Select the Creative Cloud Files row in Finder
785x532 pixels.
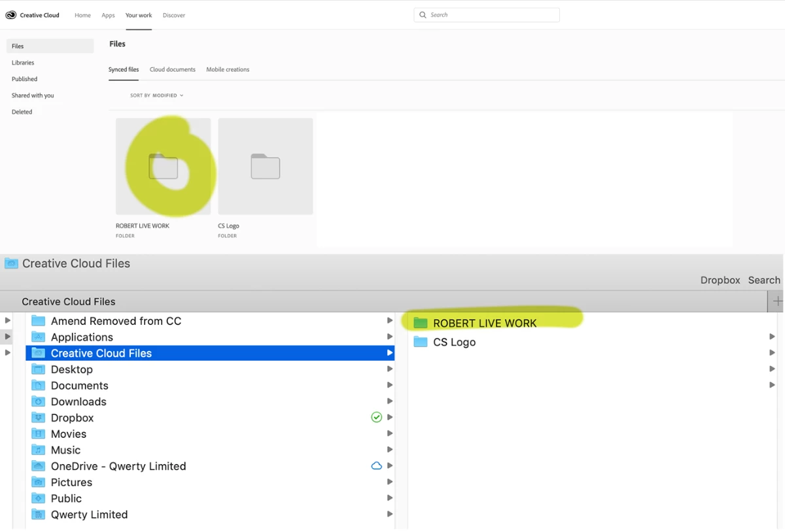pyautogui.click(x=210, y=353)
